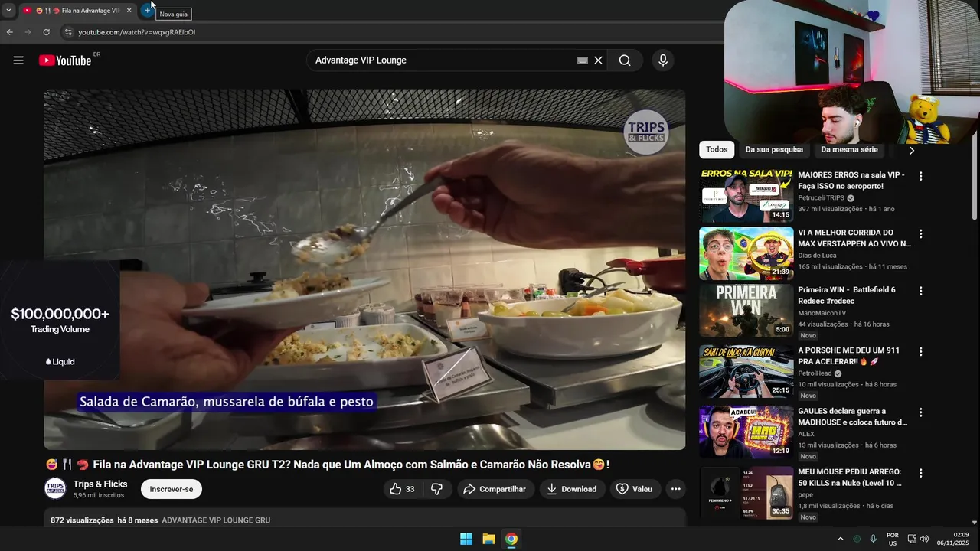The width and height of the screenshot is (980, 551).
Task: Like the video with thumbs up
Action: tap(403, 489)
